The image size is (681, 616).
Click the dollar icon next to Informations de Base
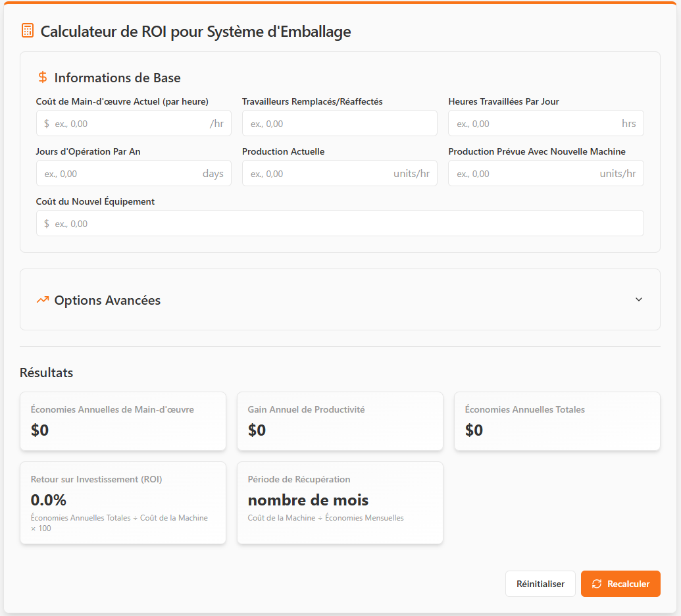[x=43, y=78]
